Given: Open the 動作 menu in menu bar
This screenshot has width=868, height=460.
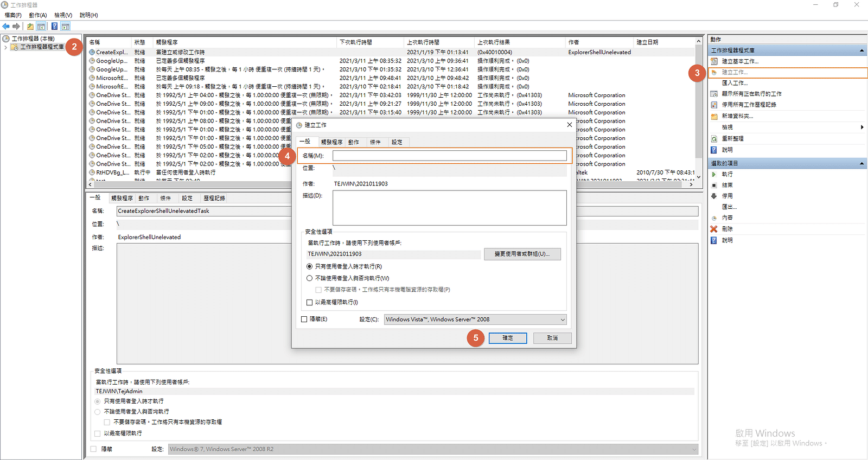Looking at the screenshot, I should pos(37,15).
